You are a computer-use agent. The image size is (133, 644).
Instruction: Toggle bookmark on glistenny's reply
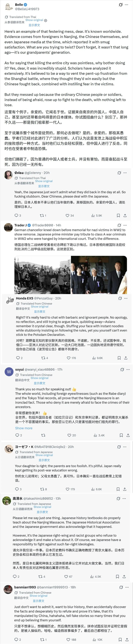point(118,215)
